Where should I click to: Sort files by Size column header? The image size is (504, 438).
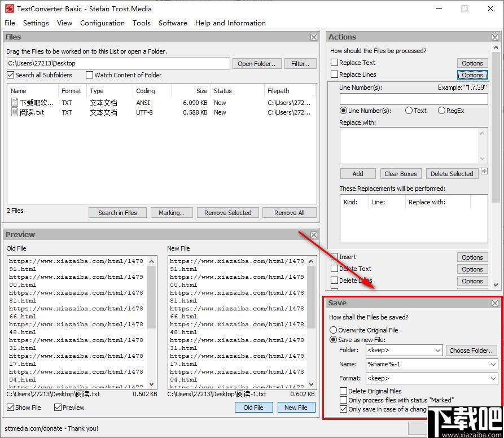pyautogui.click(x=191, y=91)
